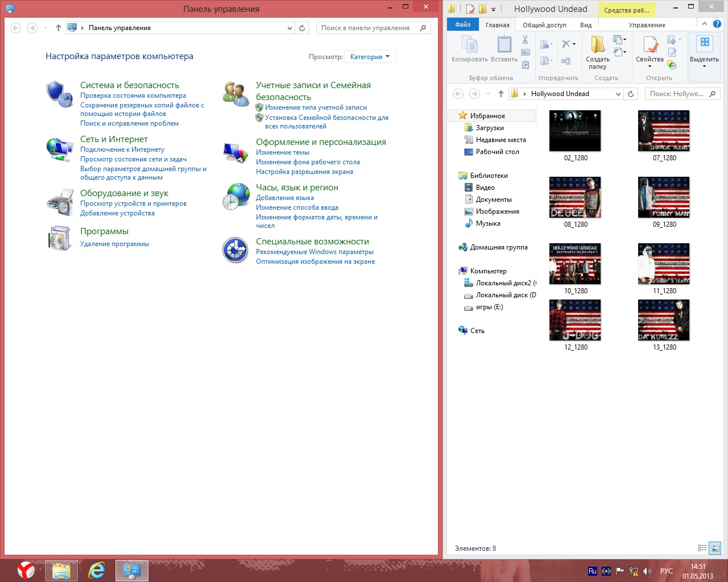Expand the Control Panel address history dropdown
Image resolution: width=728 pixels, height=582 pixels.
click(290, 28)
